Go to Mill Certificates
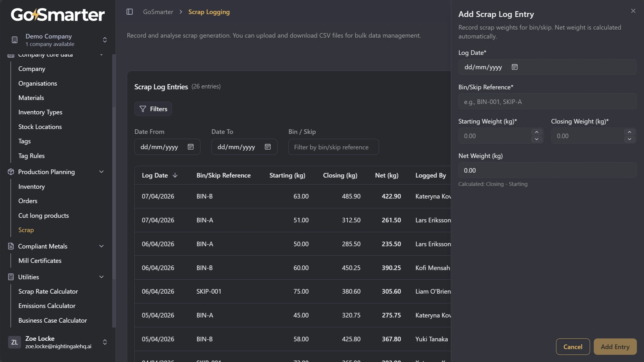The image size is (644, 362). (x=40, y=261)
